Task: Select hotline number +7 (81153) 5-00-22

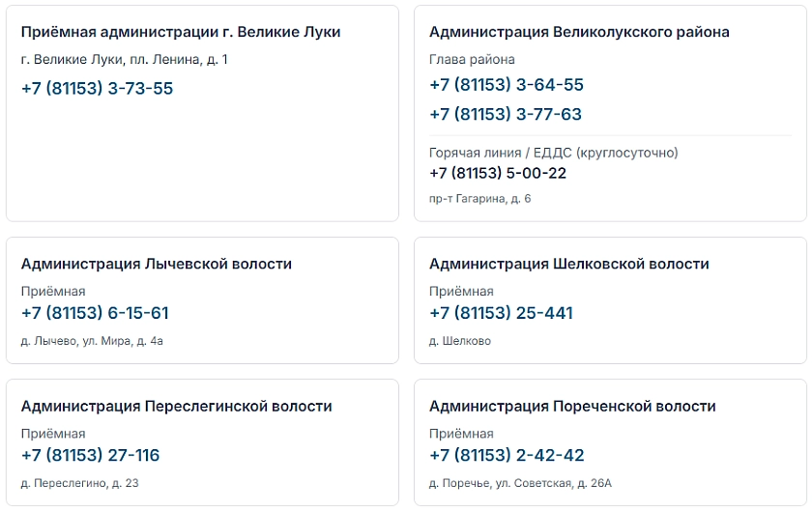Action: click(498, 173)
